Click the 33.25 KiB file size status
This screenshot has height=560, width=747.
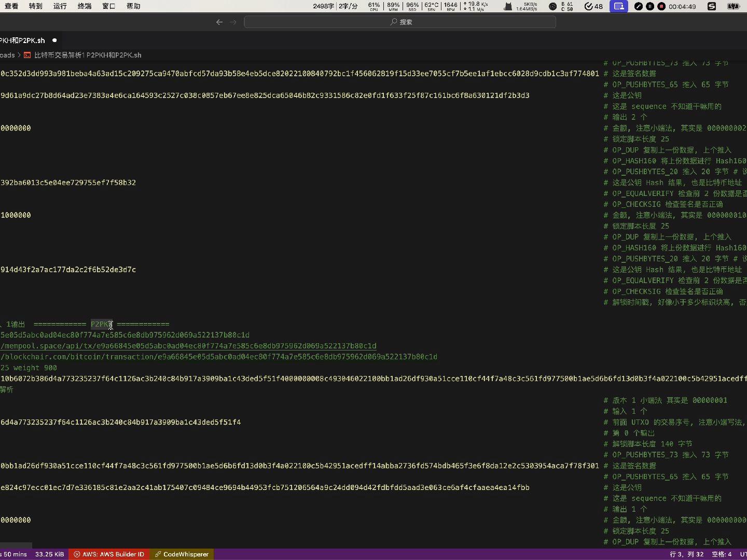click(50, 554)
